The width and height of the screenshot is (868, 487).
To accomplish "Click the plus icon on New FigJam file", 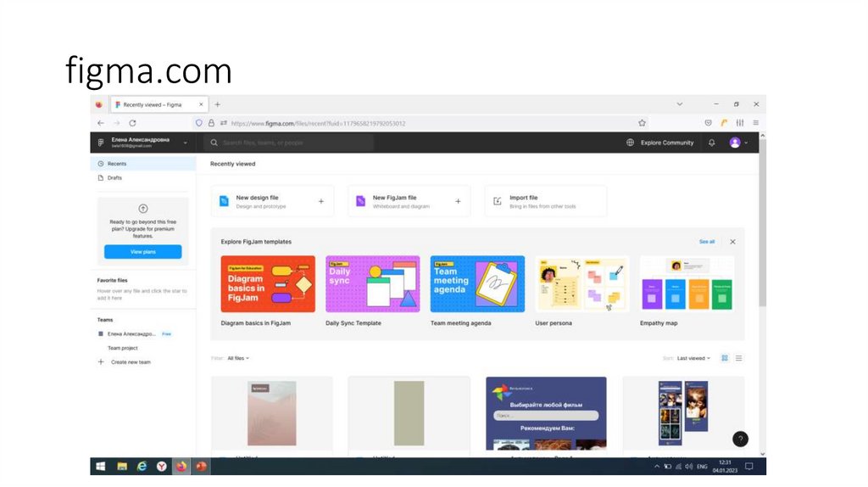I will point(458,201).
